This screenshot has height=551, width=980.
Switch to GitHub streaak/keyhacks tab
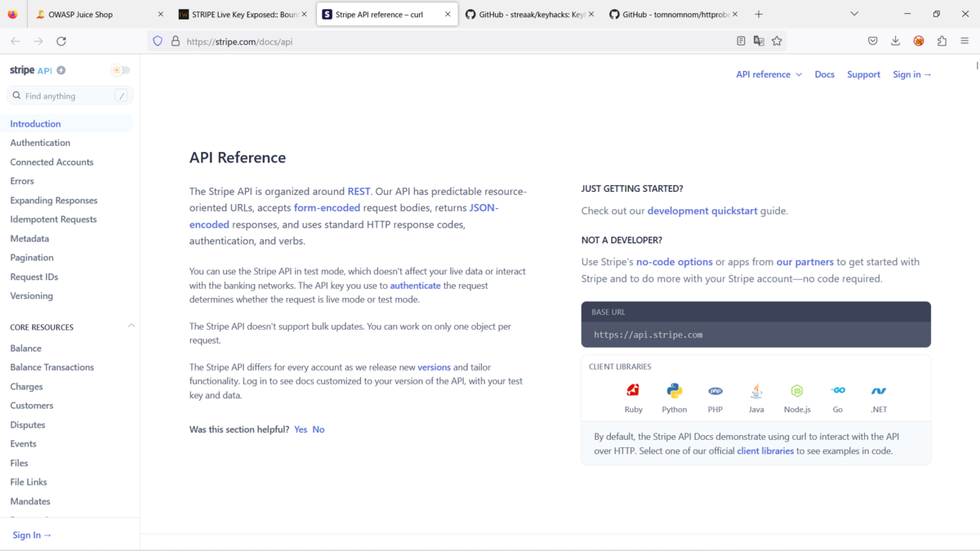click(x=528, y=14)
